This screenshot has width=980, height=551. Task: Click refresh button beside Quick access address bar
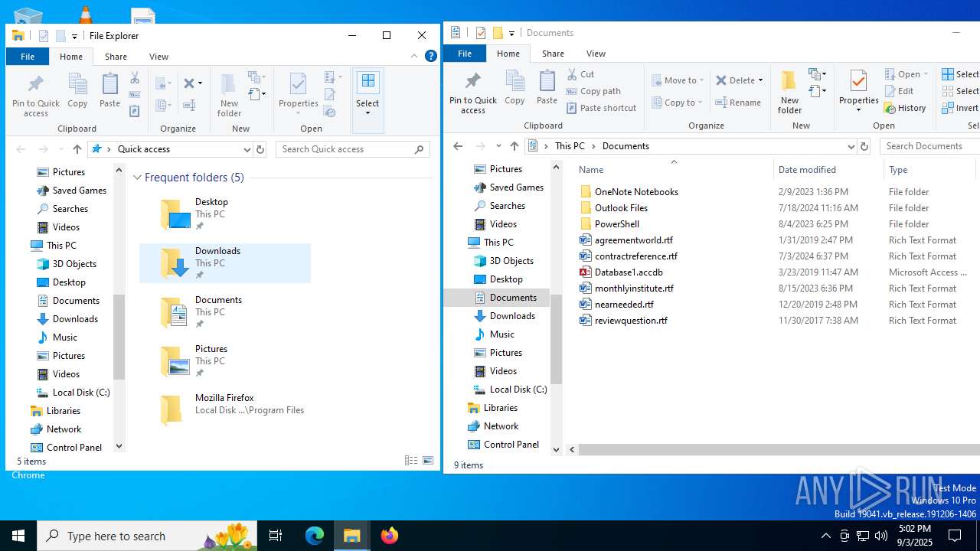click(x=260, y=149)
